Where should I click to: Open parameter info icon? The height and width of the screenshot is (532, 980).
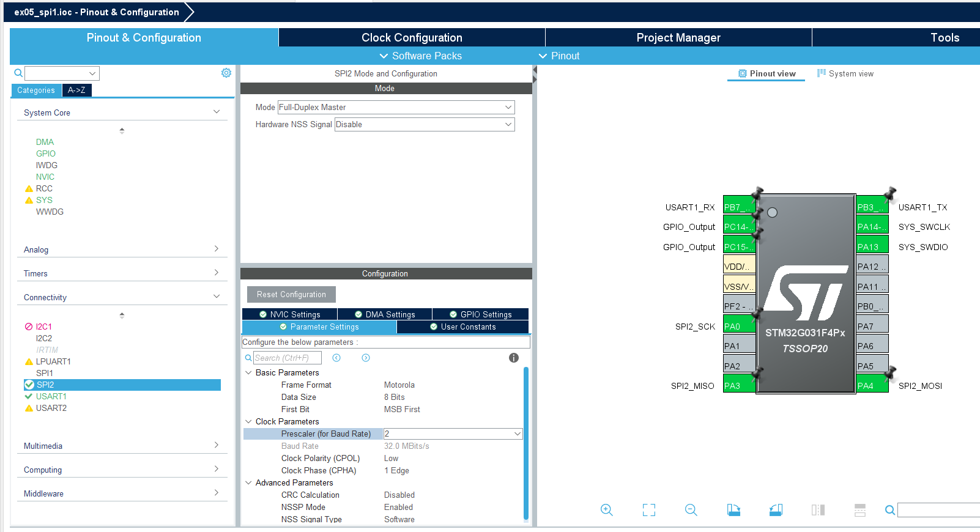point(514,358)
